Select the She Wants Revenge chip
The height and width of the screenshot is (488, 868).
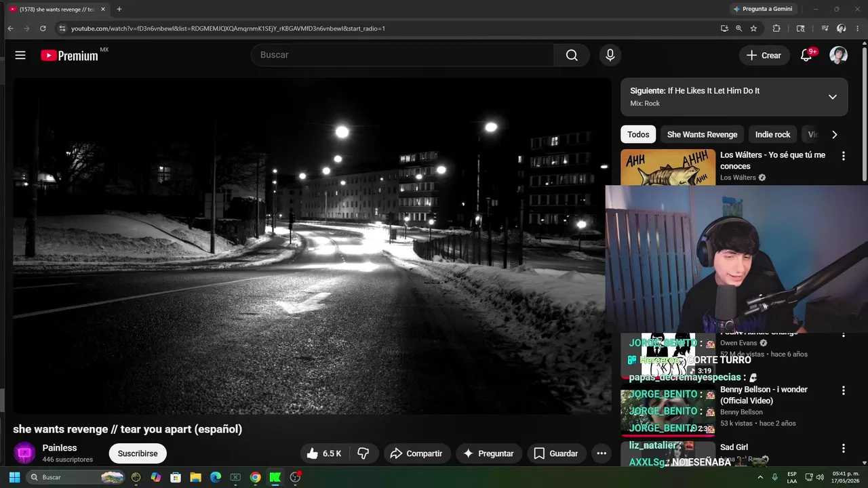(x=702, y=134)
